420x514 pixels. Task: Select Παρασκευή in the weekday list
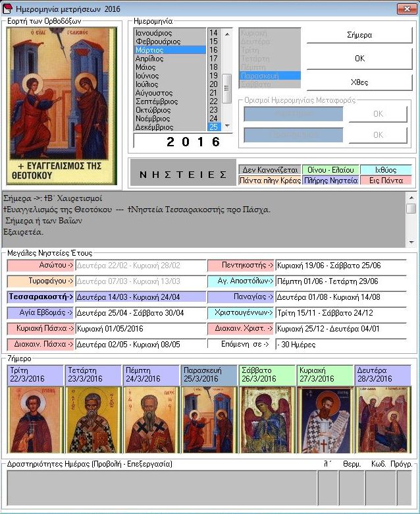[270, 75]
